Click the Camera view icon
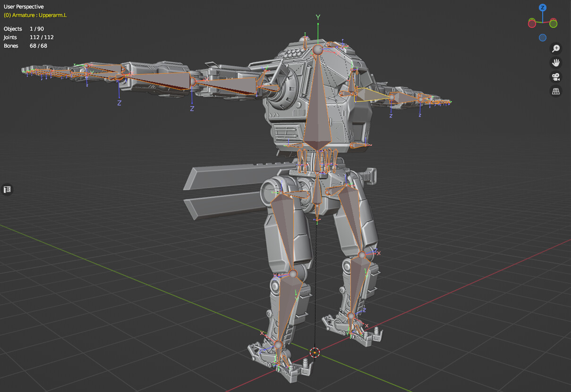571x392 pixels. coord(556,77)
